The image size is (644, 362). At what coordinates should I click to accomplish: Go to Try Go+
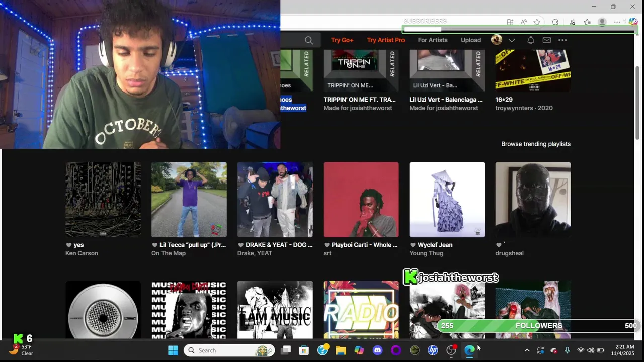point(342,40)
